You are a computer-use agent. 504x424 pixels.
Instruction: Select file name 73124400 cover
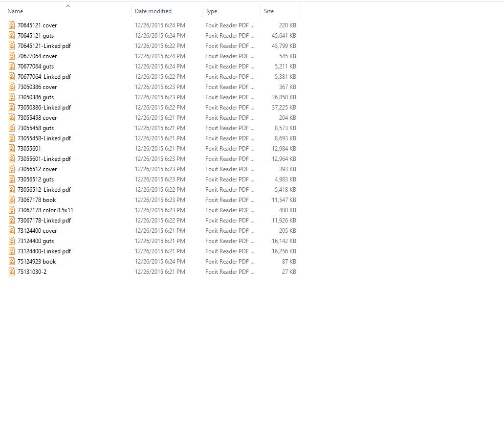(x=37, y=231)
